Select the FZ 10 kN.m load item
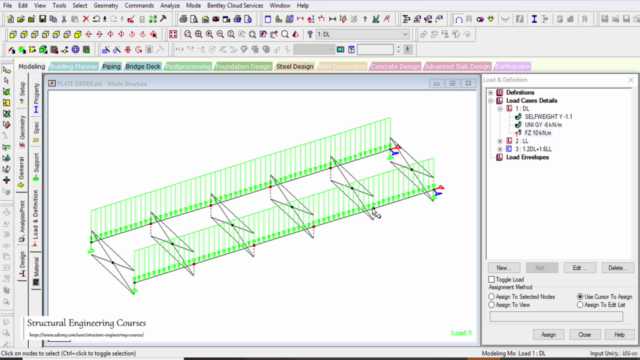Image resolution: width=640 pixels, height=360 pixels. [x=538, y=133]
